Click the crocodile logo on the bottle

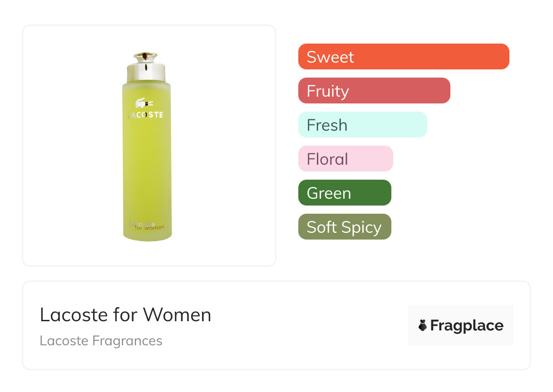[144, 103]
